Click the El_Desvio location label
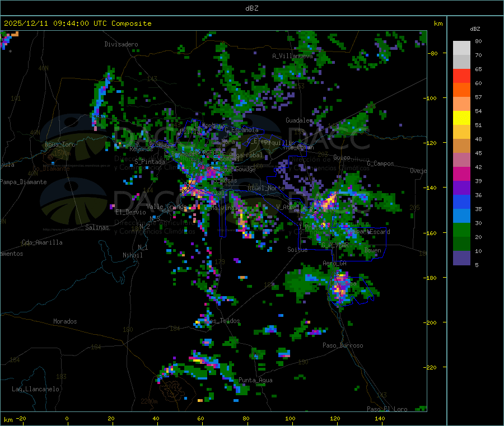This screenshot has width=504, height=426. [131, 212]
